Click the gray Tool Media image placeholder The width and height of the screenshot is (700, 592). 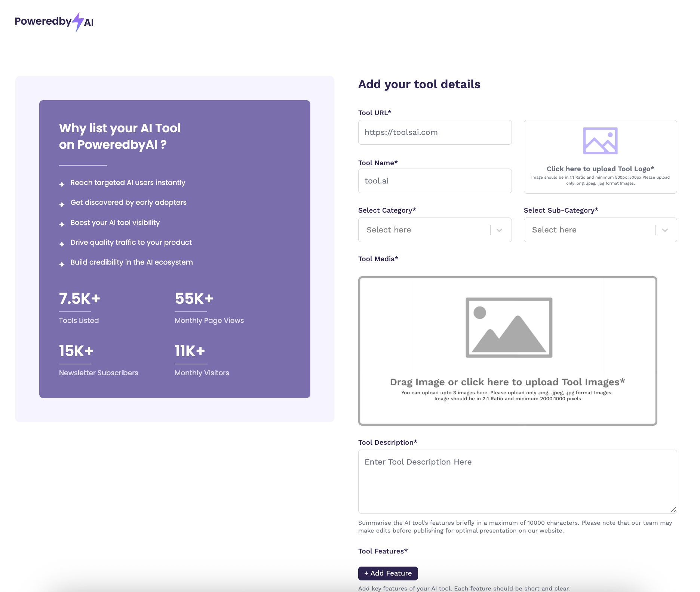tap(509, 327)
